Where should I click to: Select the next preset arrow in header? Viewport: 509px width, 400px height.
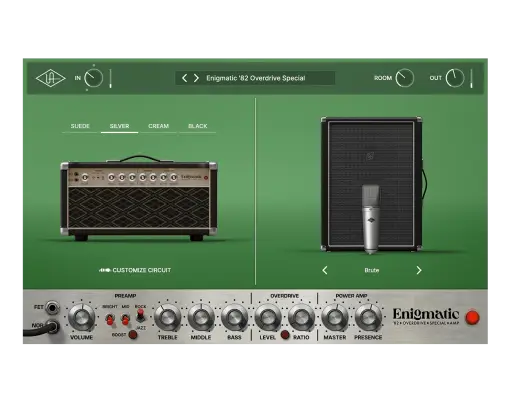(196, 78)
